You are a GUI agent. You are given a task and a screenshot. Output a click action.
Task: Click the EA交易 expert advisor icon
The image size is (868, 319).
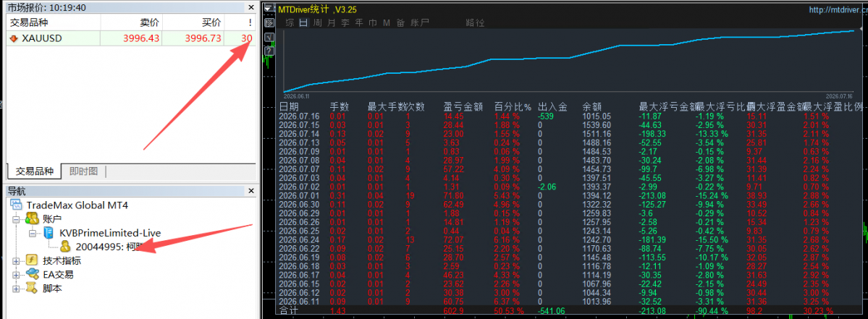tap(32, 274)
